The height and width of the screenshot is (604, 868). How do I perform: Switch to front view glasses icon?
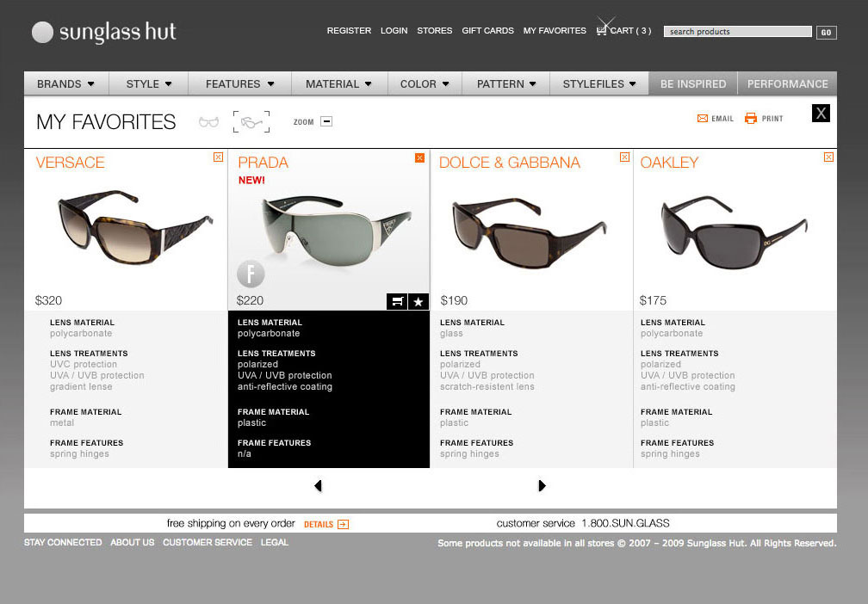pyautogui.click(x=208, y=122)
